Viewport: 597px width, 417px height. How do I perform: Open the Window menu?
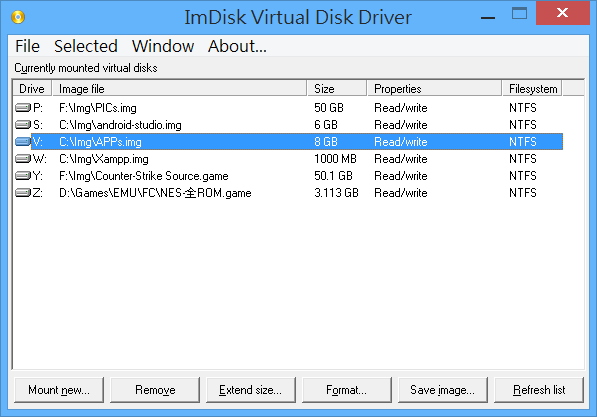point(163,46)
